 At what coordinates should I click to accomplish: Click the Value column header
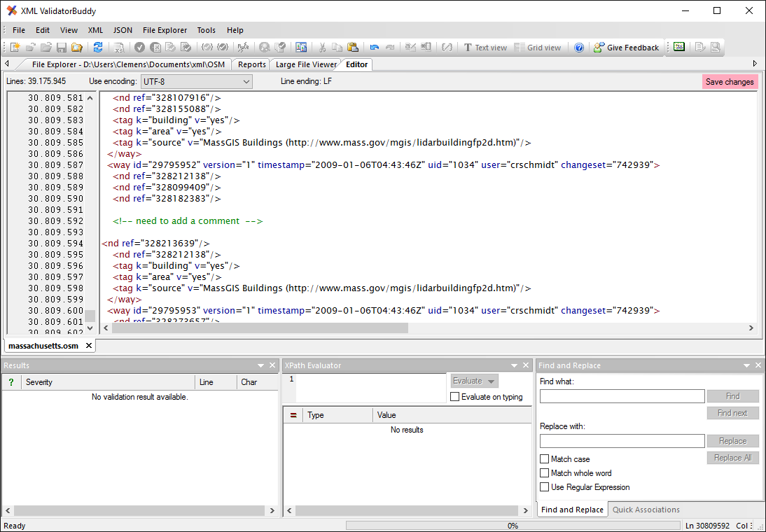pos(452,415)
